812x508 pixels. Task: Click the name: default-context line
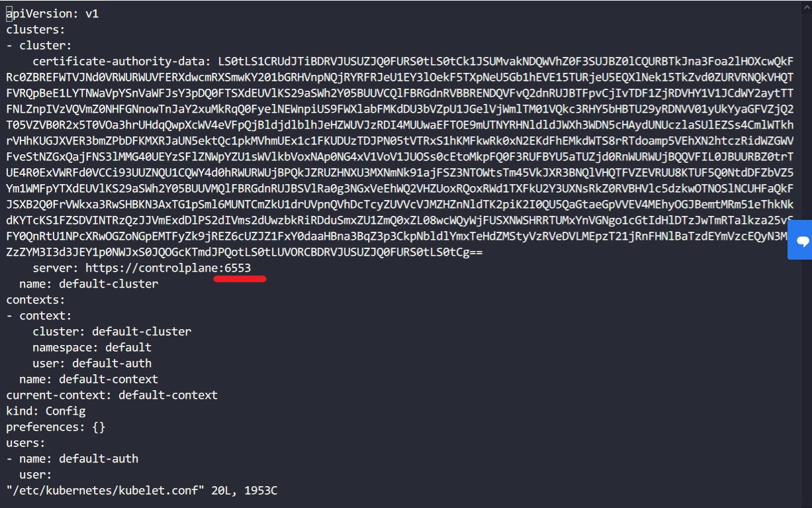click(89, 379)
